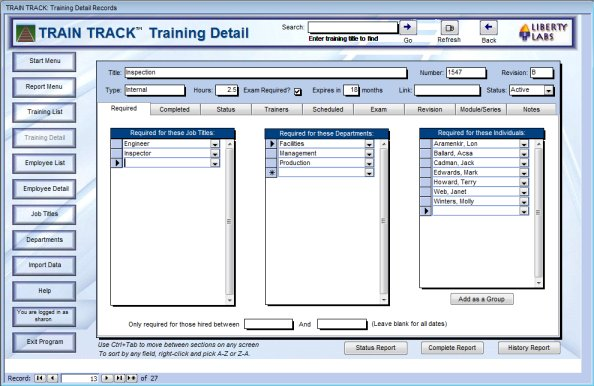Click the Refresh icon in the header
Viewport: 594px width, 386px height.
(450, 28)
